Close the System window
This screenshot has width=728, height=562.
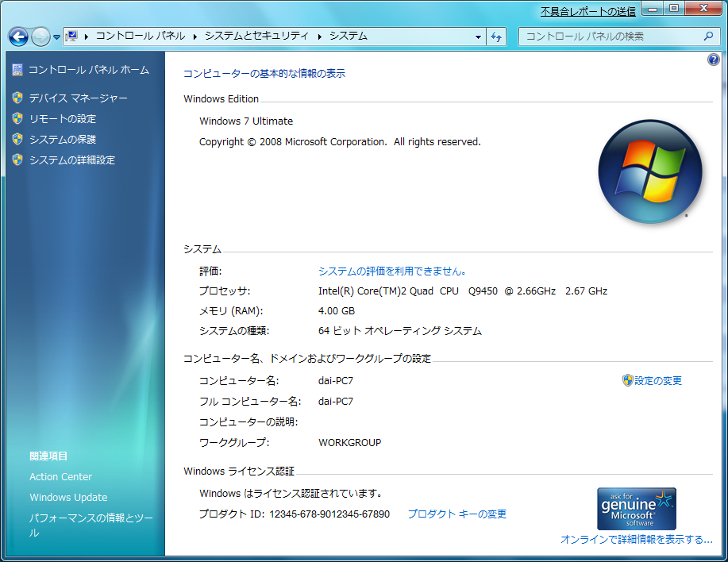[703, 9]
